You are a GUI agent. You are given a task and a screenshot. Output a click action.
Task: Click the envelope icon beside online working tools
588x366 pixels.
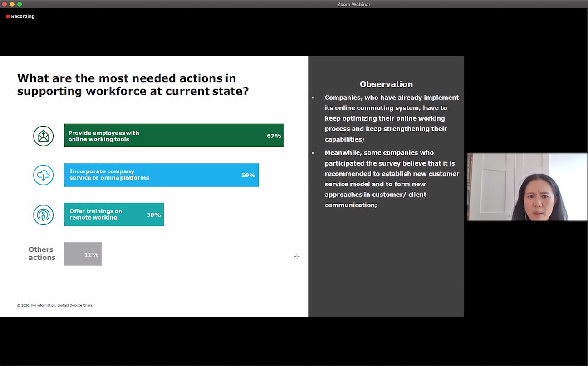point(44,136)
